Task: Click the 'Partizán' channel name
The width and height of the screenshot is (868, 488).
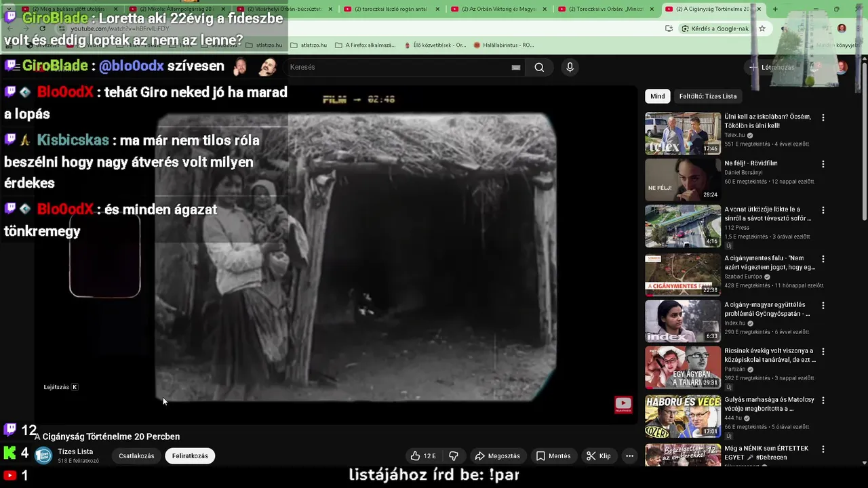Action: 735,369
